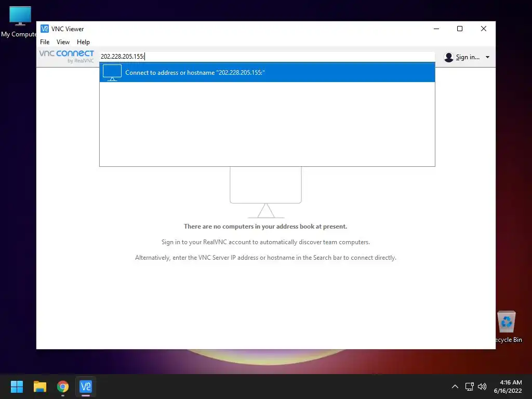Click the text "There are no computers in your address book at present."
The image size is (532, 399).
coord(265,227)
